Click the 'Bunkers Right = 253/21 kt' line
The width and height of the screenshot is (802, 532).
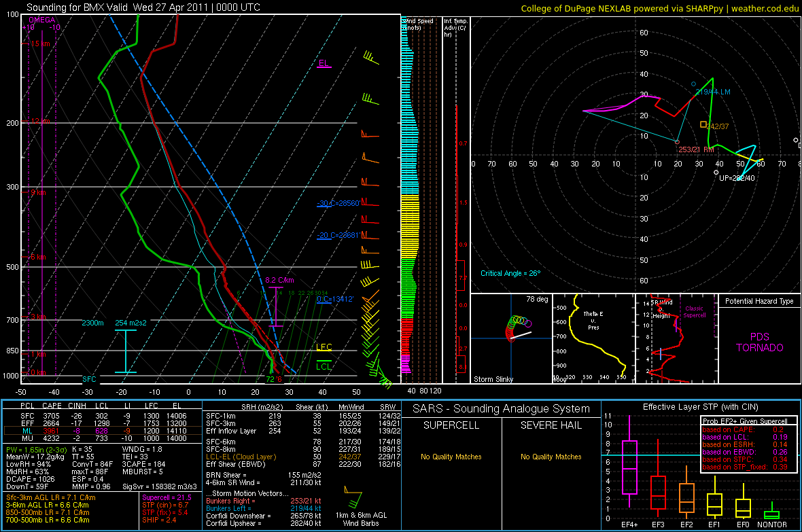[264, 501]
